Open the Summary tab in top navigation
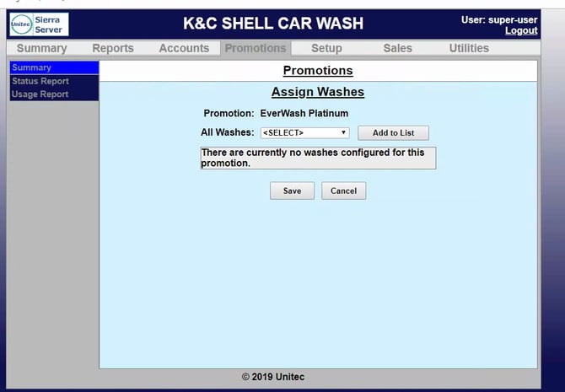 pyautogui.click(x=41, y=48)
